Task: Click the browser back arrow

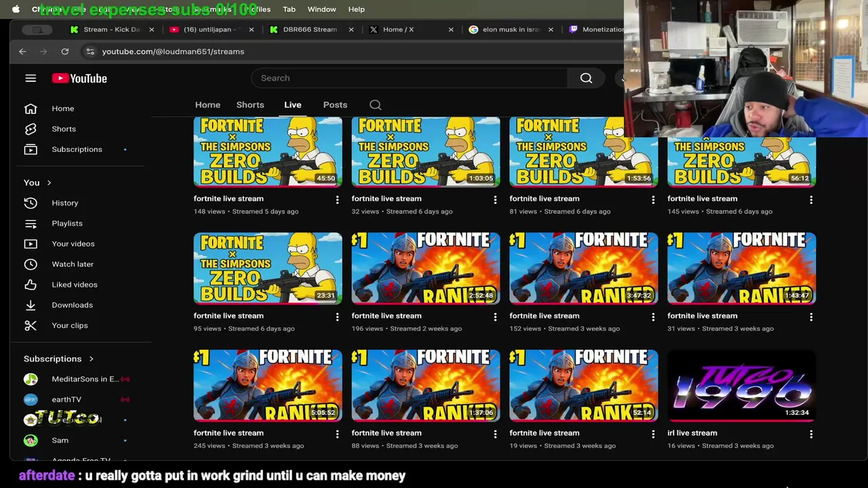Action: (22, 52)
